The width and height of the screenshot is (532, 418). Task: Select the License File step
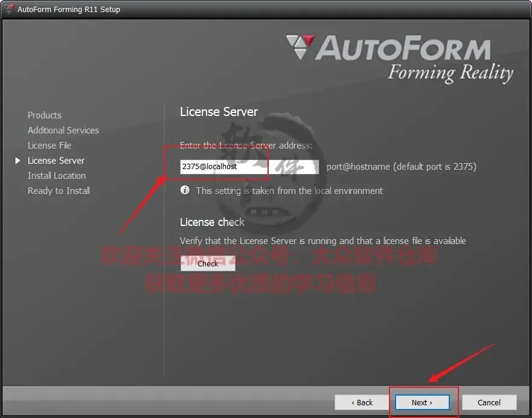tap(49, 146)
